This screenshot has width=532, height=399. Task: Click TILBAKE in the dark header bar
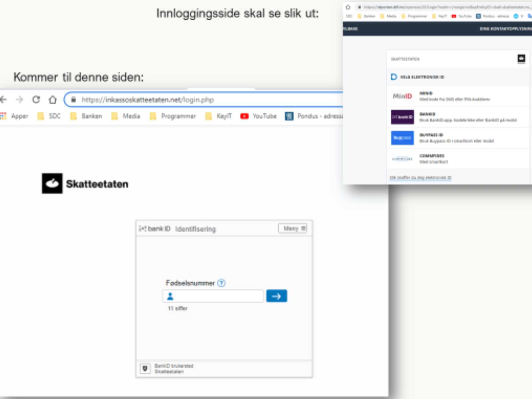[350, 29]
